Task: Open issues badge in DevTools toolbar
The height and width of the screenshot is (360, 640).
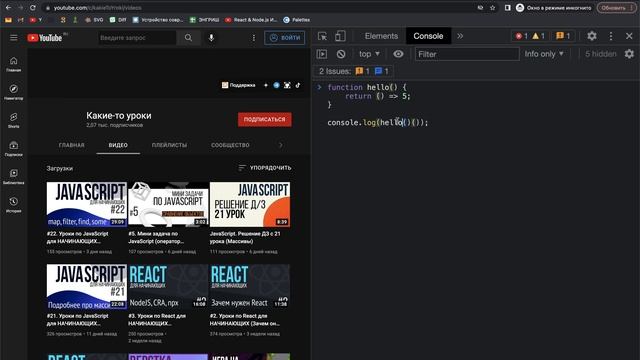Action: (563, 36)
